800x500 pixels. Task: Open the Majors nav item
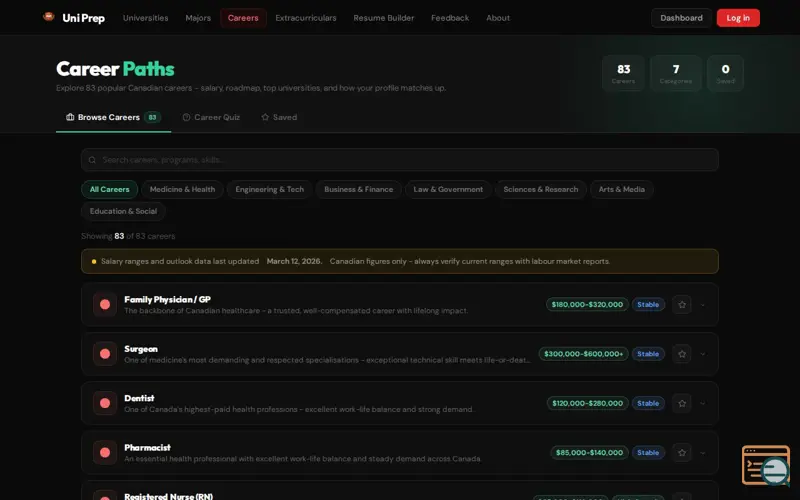(x=198, y=18)
